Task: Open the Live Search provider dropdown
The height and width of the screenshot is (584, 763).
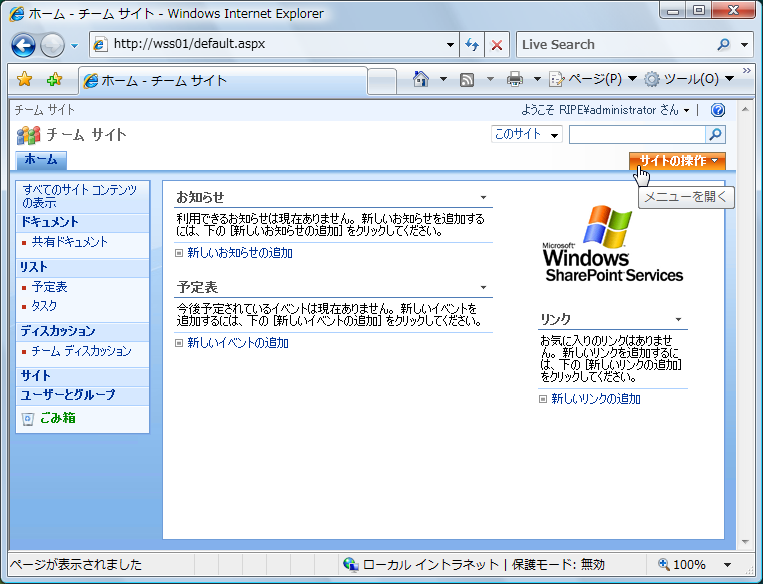Action: (745, 45)
